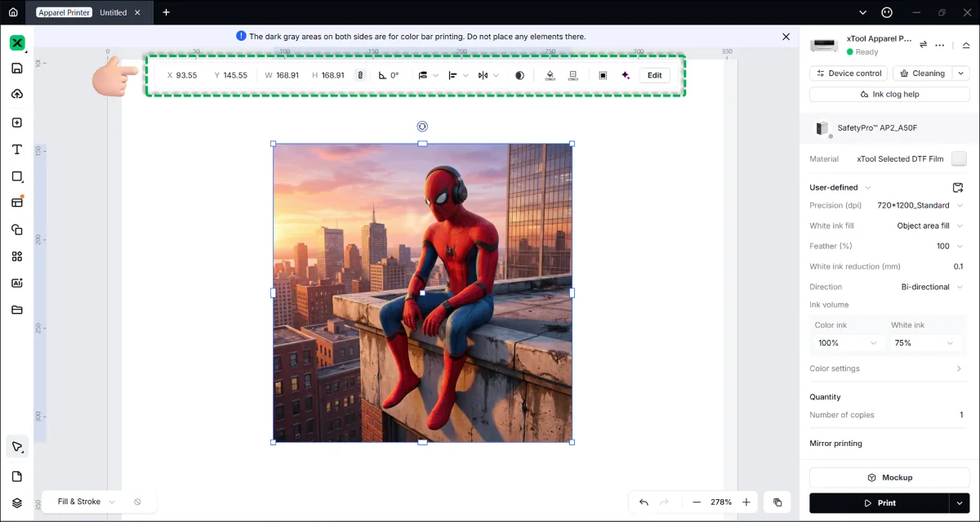Click the Edit button
The image size is (980, 522).
[654, 75]
